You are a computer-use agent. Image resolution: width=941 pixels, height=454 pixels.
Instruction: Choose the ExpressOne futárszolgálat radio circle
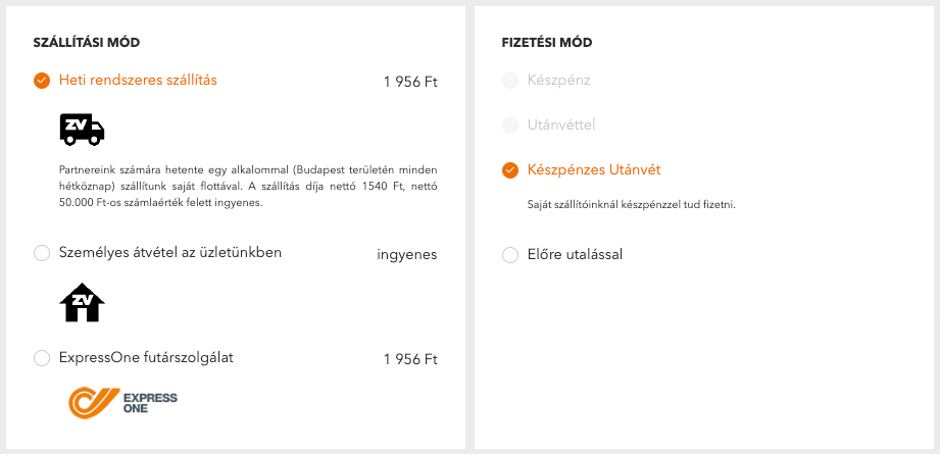click(x=41, y=358)
